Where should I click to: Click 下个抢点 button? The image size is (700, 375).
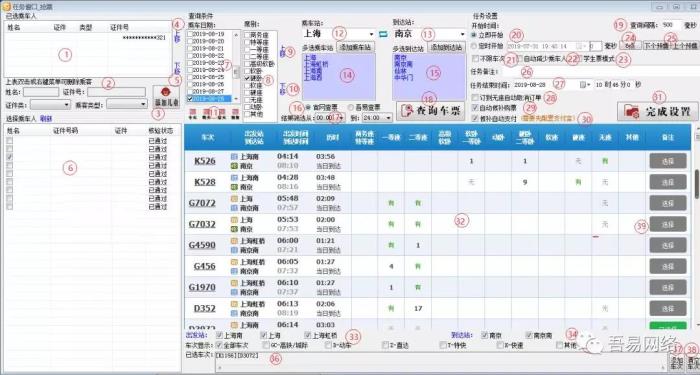point(656,46)
